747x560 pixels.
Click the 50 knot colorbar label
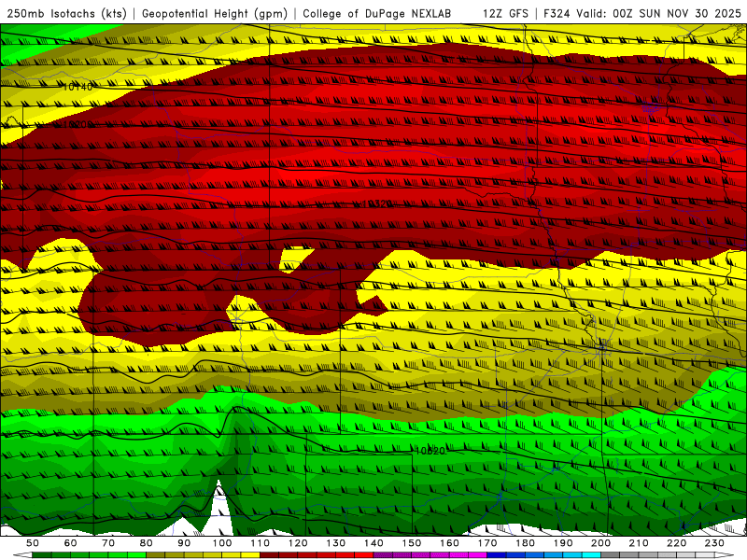point(33,543)
